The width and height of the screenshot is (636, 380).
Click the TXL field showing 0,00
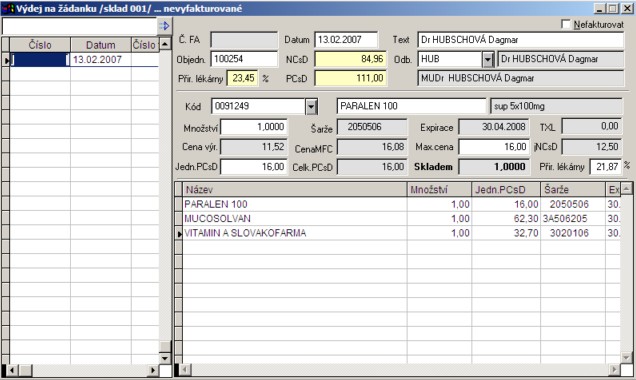[x=591, y=127]
